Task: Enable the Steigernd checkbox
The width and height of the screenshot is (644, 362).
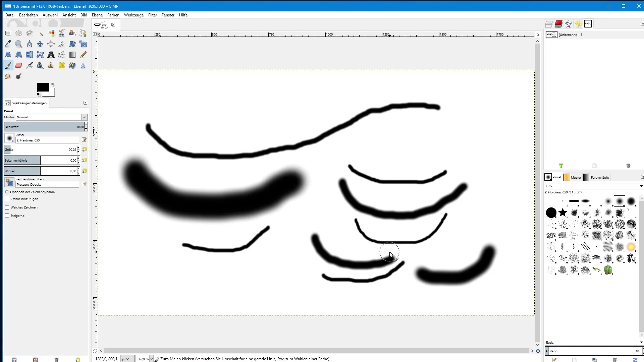Action: point(7,216)
